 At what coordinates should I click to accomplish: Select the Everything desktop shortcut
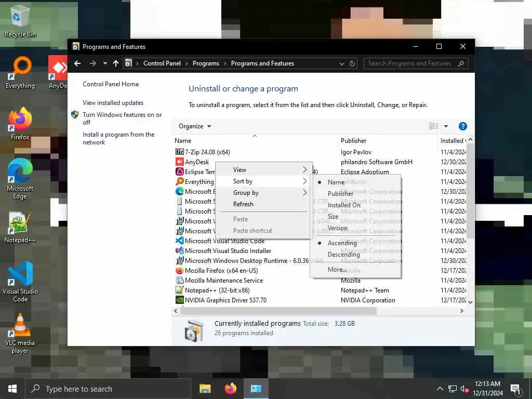coord(20,73)
